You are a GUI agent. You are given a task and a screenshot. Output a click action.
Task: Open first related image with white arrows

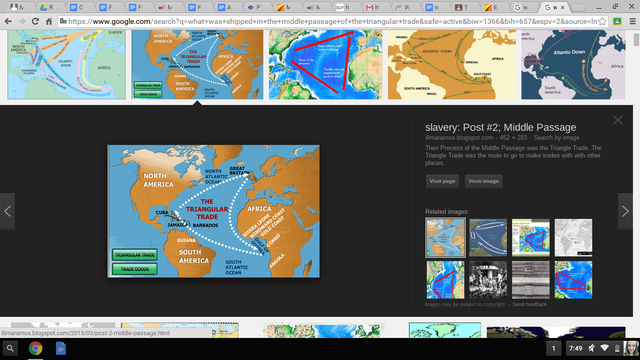pos(445,237)
